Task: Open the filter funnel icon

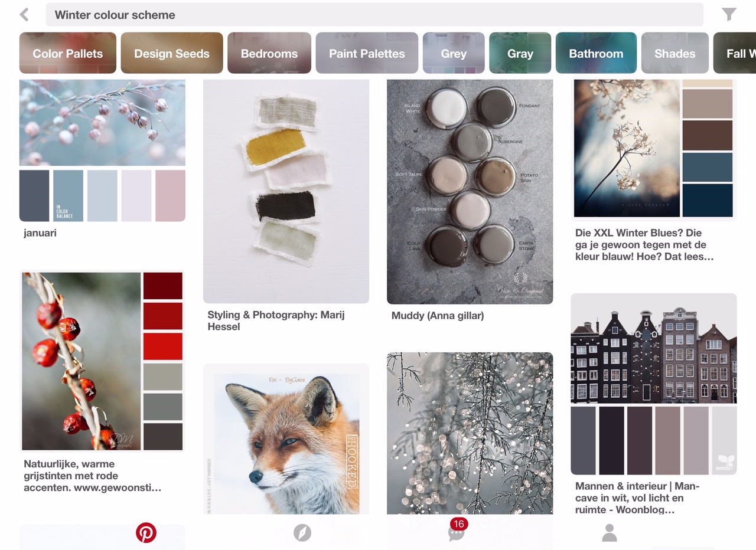Action: point(729,15)
